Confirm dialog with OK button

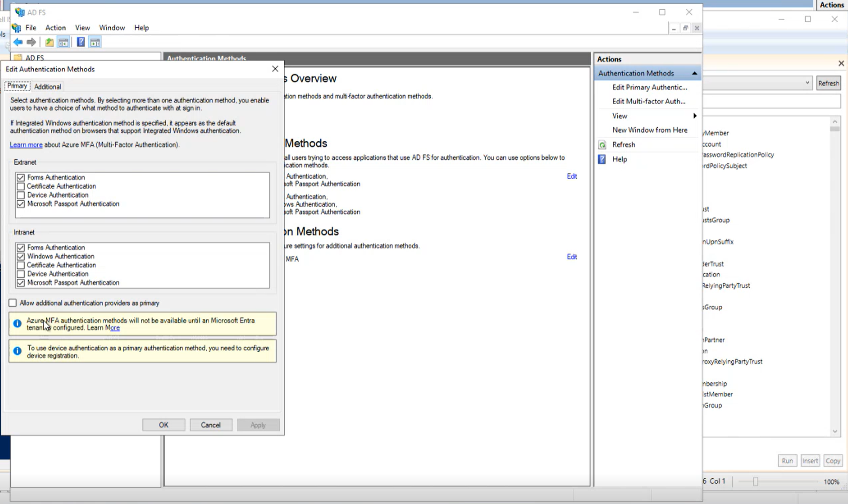pos(164,425)
